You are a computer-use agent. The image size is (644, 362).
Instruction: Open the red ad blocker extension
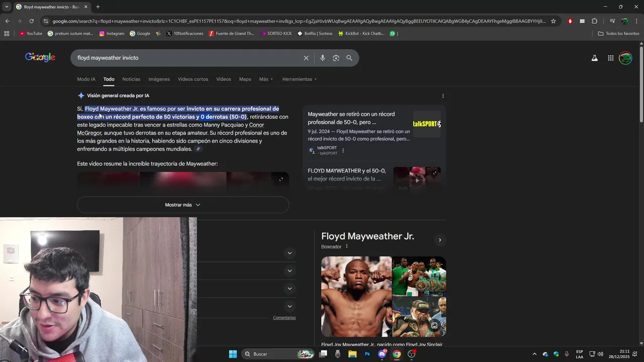coord(570,21)
